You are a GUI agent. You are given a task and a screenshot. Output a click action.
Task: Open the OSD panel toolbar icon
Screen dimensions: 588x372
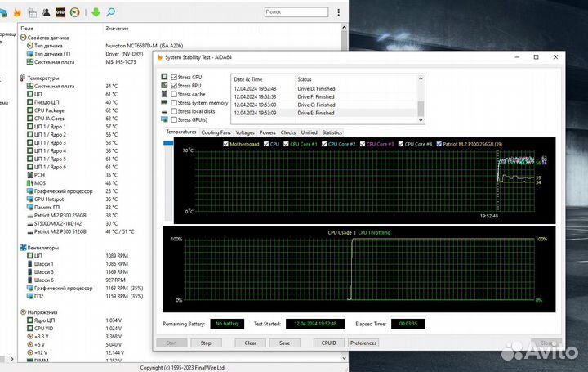60,12
